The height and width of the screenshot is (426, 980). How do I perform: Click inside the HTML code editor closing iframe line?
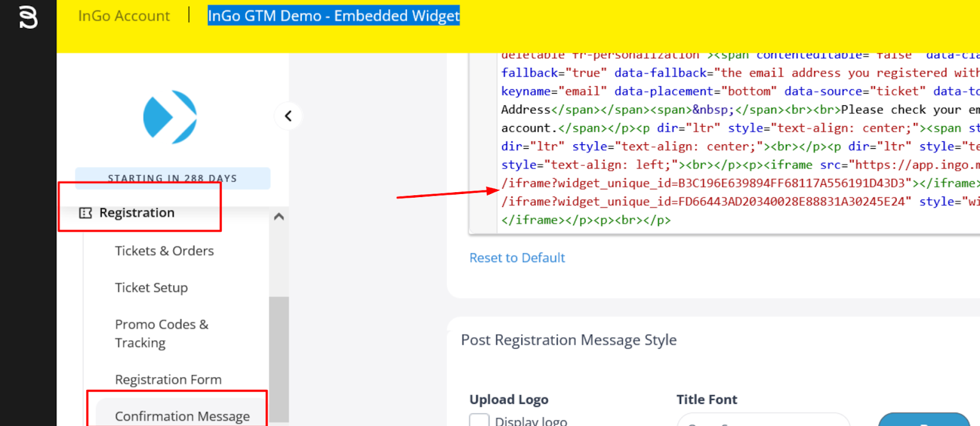[586, 220]
